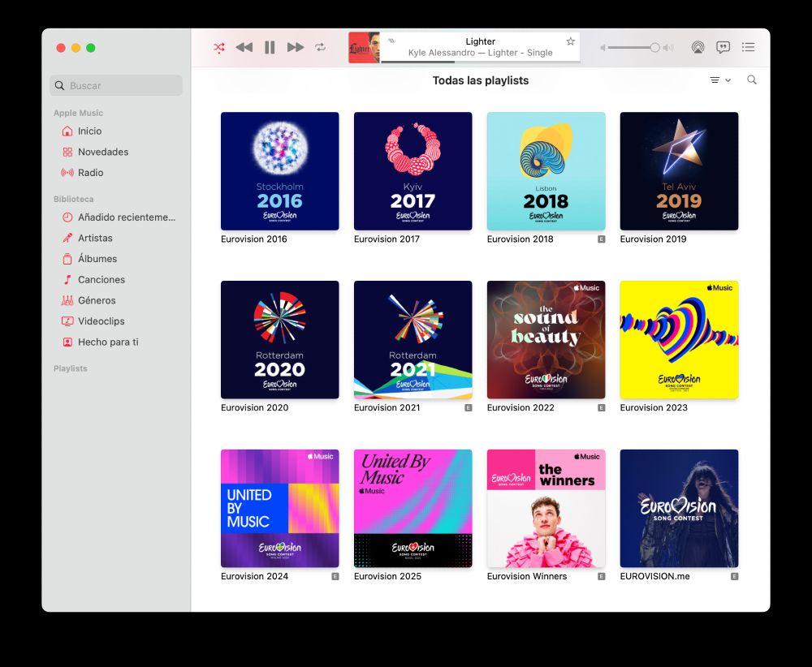The height and width of the screenshot is (667, 812).
Task: Click the Eurovision 2019 title text
Action: (653, 239)
